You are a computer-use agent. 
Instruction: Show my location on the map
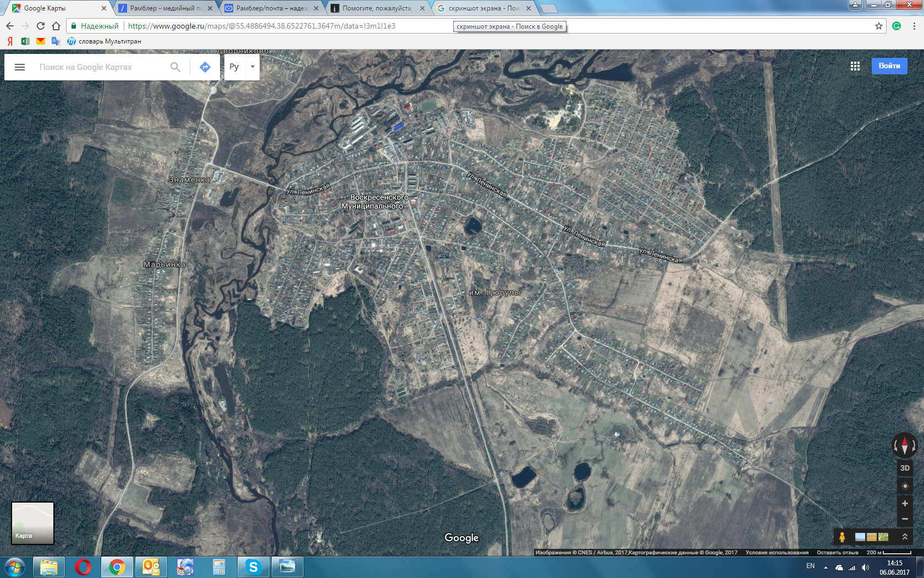[x=905, y=486]
